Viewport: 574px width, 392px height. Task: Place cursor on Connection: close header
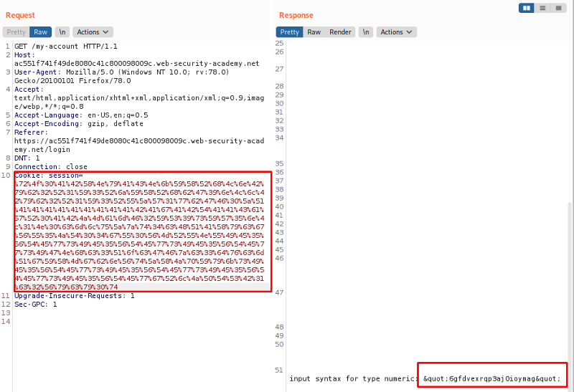click(x=50, y=166)
